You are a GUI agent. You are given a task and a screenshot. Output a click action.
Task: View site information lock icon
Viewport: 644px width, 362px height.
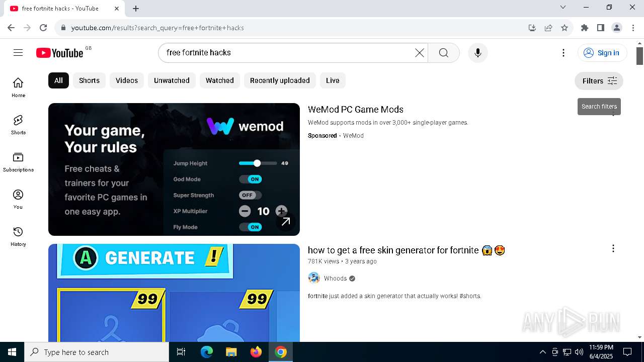(63, 28)
